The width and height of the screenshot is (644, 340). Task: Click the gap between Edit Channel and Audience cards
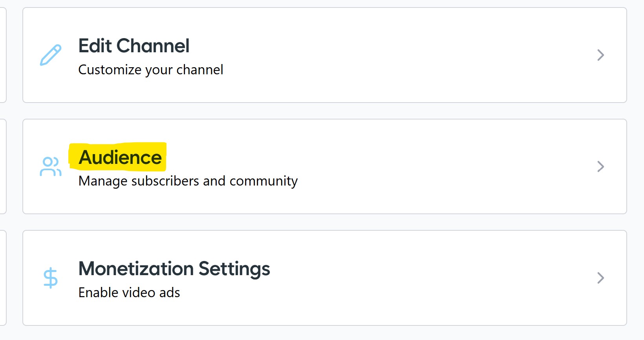(324, 111)
